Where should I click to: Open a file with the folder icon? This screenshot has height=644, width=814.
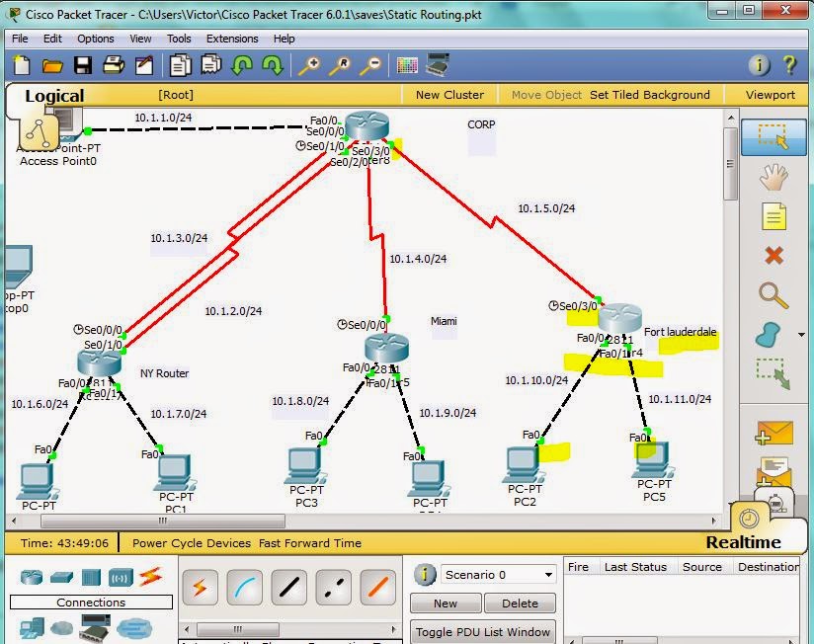(x=52, y=66)
